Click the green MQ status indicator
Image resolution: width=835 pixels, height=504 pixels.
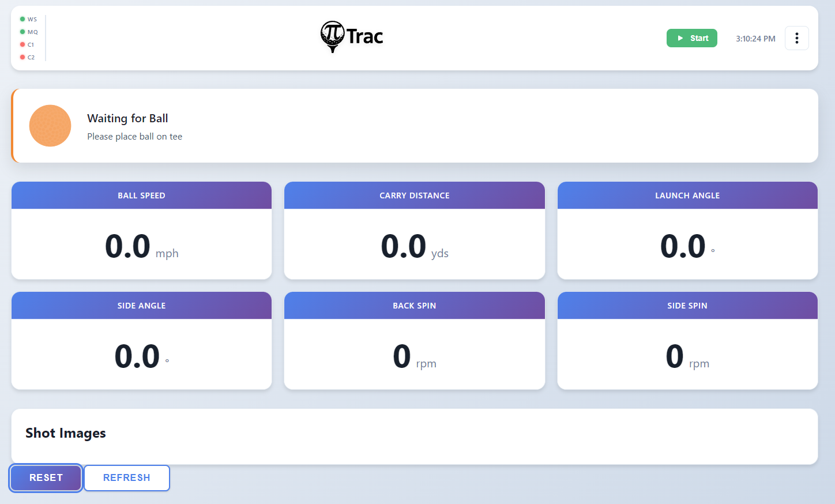pos(22,32)
